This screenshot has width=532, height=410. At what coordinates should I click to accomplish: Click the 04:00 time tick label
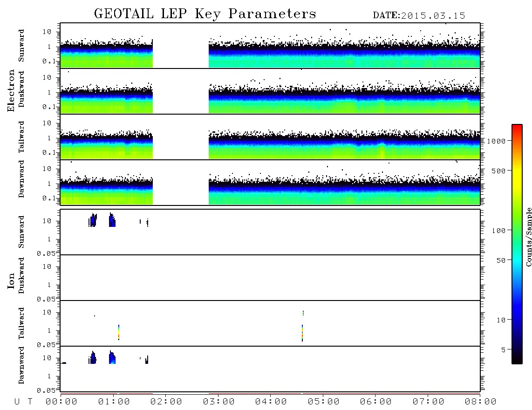[271, 402]
